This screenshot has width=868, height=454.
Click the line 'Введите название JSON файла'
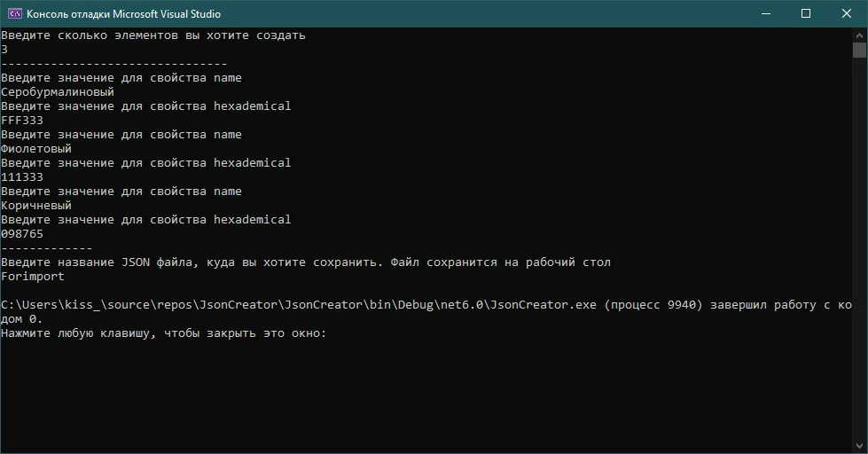[x=306, y=262]
